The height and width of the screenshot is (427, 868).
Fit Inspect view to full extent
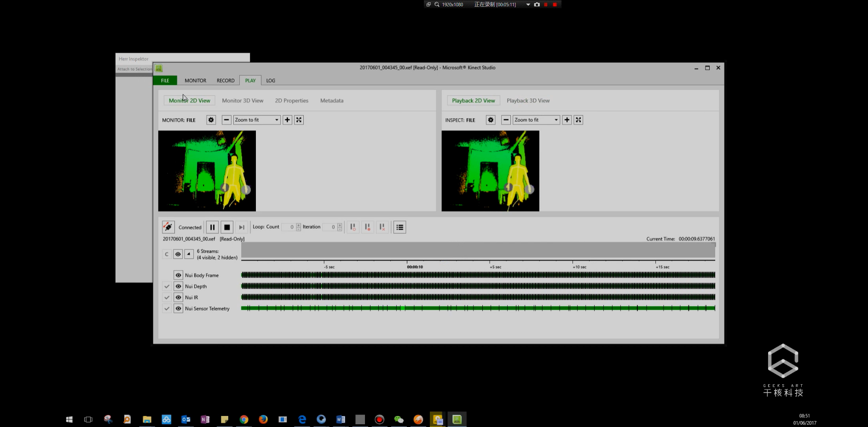point(579,120)
